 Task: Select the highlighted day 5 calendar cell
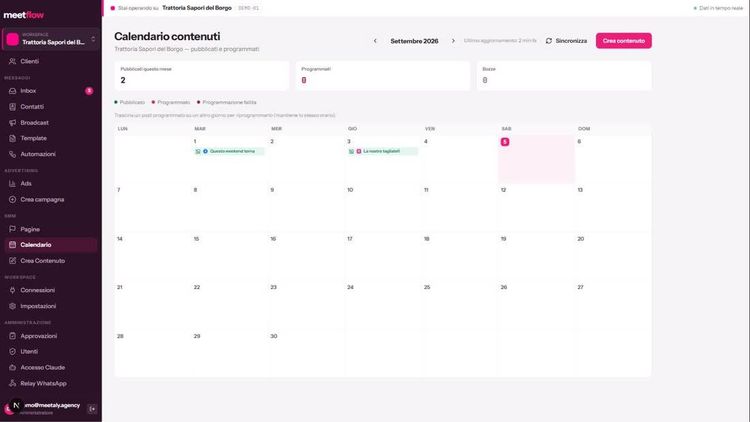click(536, 159)
